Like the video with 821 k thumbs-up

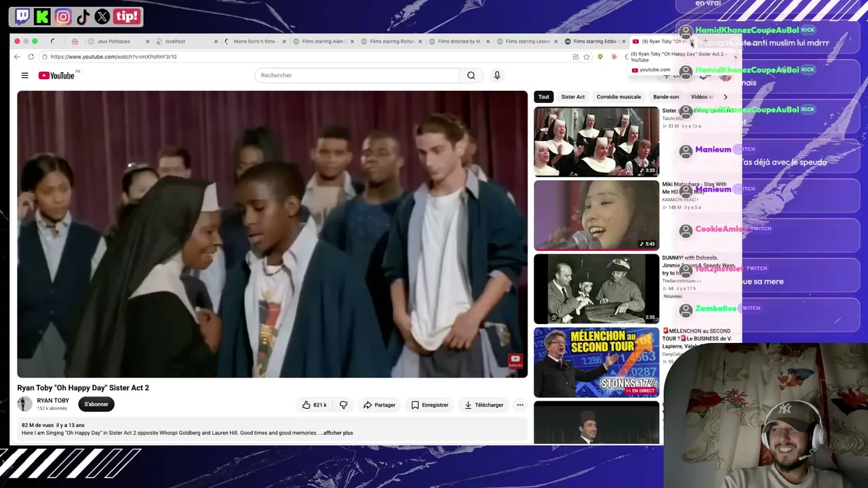(x=315, y=405)
